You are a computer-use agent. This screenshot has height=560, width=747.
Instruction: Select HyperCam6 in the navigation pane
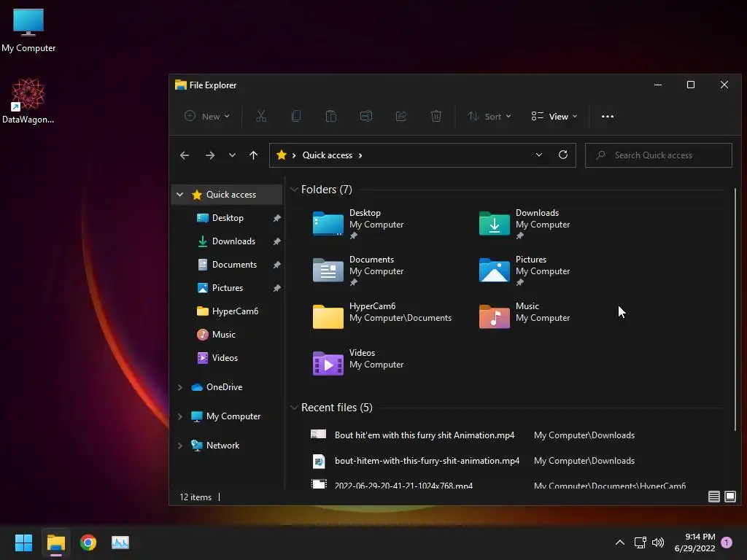point(228,311)
